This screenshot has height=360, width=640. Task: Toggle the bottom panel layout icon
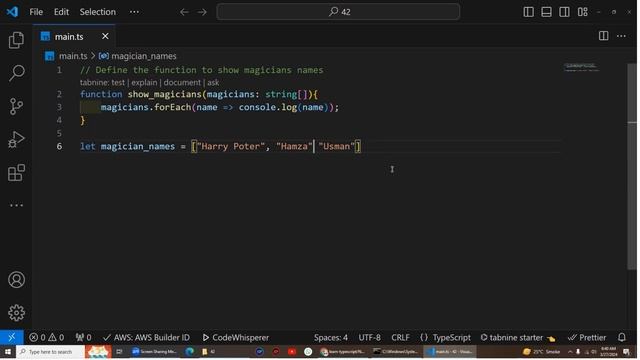pyautogui.click(x=547, y=12)
